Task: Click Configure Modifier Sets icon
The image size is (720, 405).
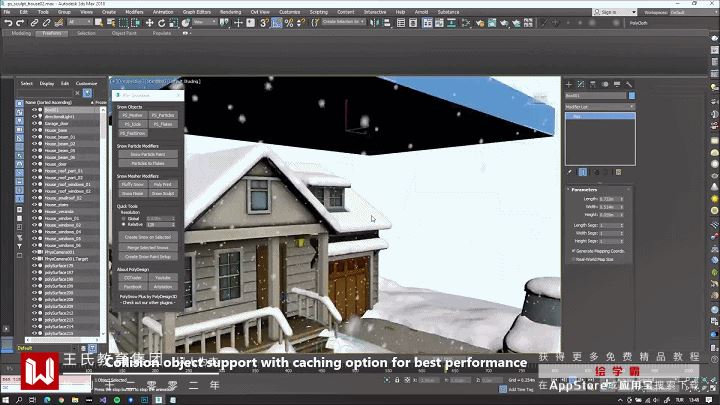Action: pyautogui.click(x=619, y=172)
